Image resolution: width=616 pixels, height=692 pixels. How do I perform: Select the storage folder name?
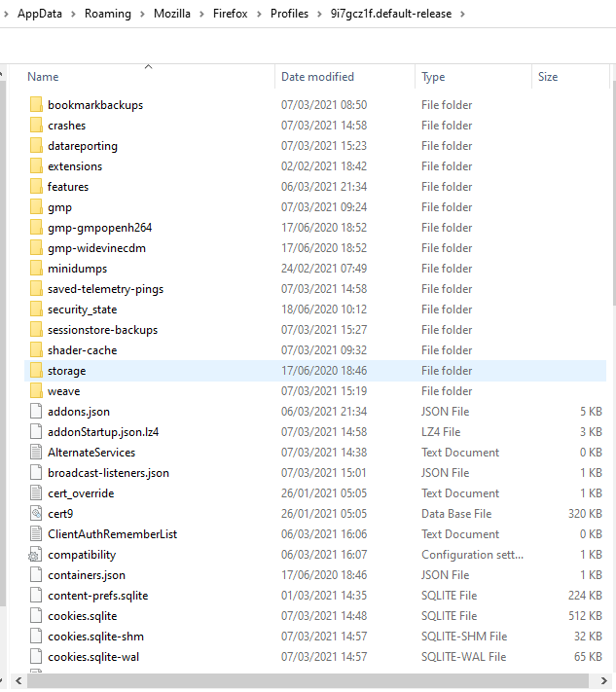(x=66, y=371)
